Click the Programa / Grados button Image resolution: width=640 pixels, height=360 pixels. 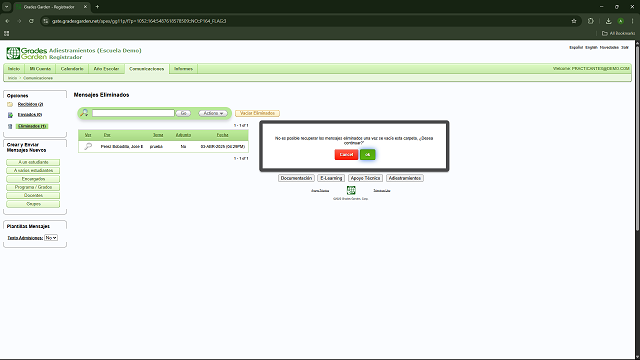pyautogui.click(x=33, y=187)
